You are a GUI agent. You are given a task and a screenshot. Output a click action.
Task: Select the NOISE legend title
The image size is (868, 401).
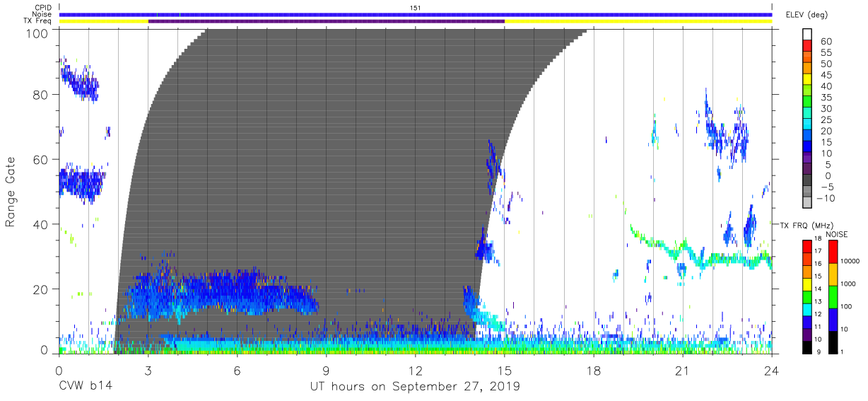[837, 234]
